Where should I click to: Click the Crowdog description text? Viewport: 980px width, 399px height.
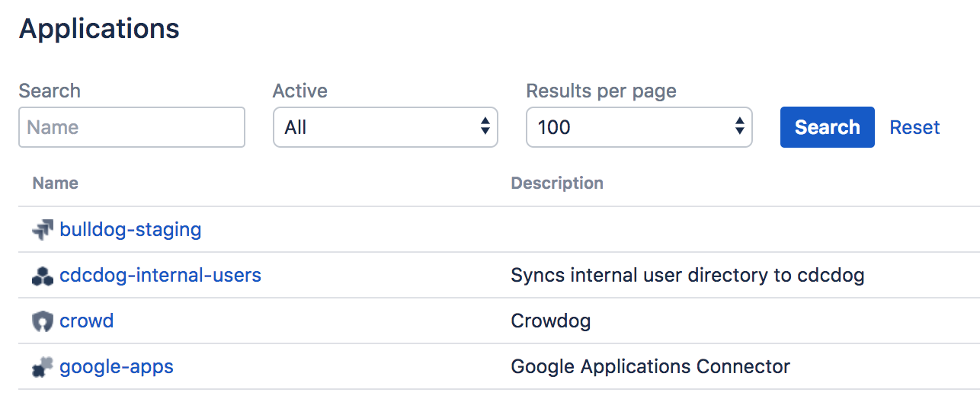pos(550,321)
